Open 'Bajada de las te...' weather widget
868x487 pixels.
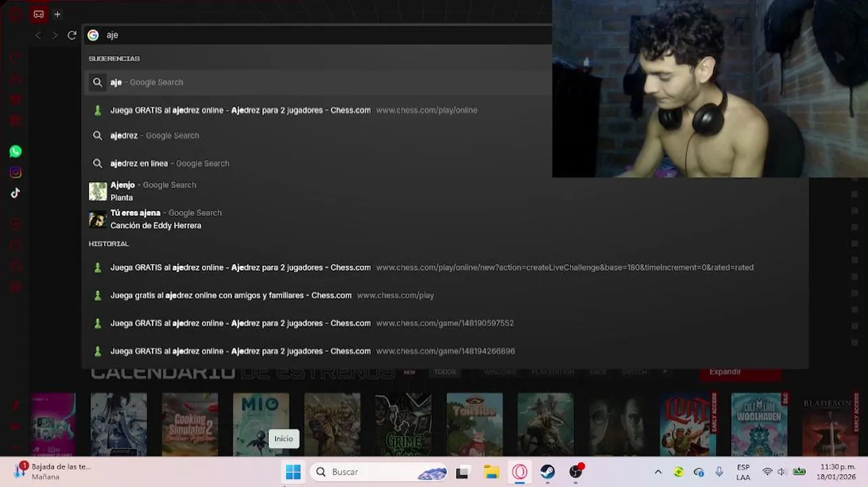(53, 472)
